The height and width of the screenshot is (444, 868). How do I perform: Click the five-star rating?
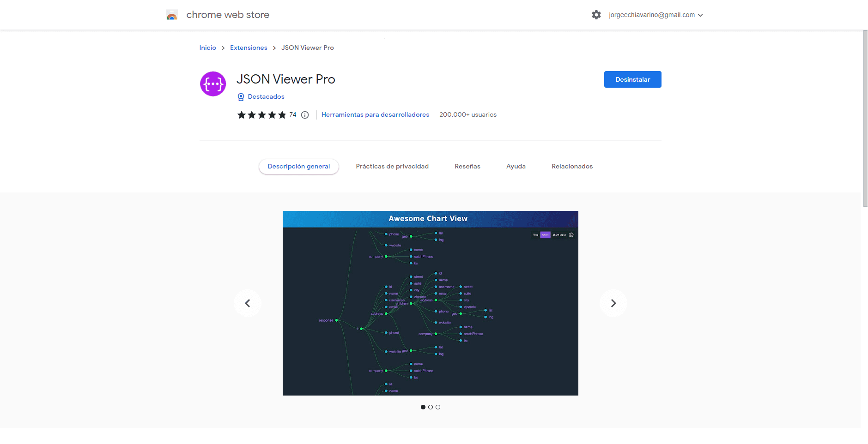[261, 115]
